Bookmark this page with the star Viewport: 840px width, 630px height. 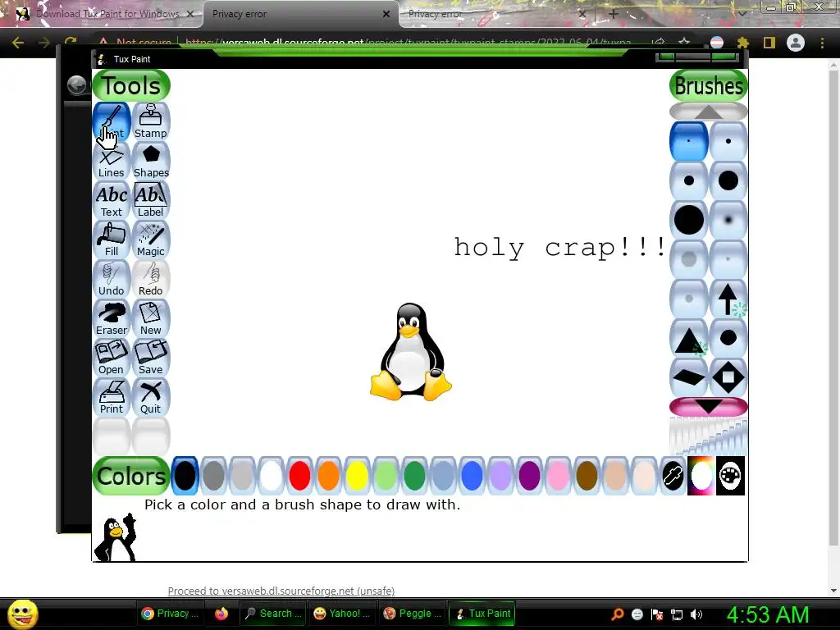[684, 42]
